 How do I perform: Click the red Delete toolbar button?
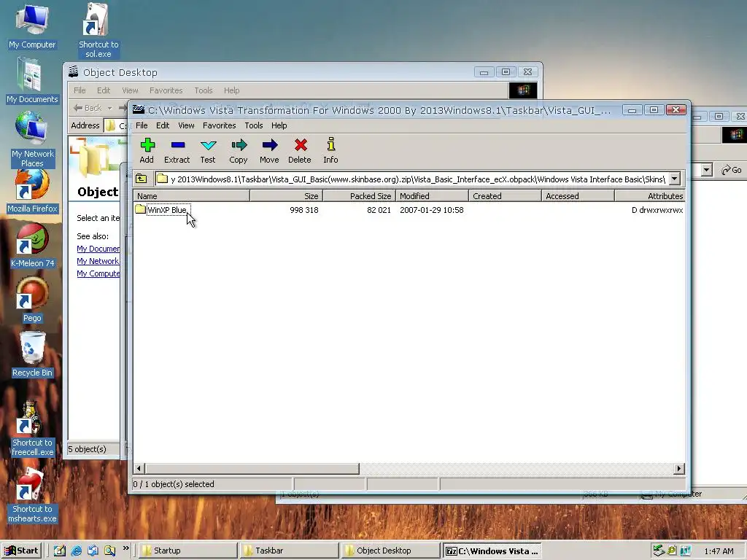point(300,150)
